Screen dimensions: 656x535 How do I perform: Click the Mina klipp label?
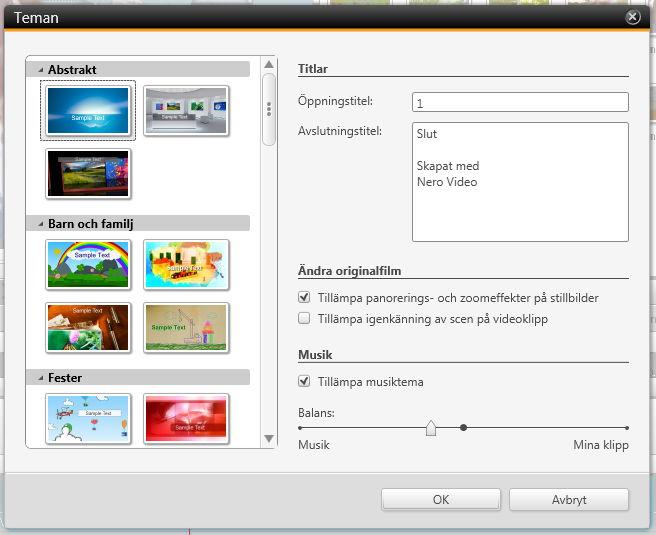click(601, 445)
